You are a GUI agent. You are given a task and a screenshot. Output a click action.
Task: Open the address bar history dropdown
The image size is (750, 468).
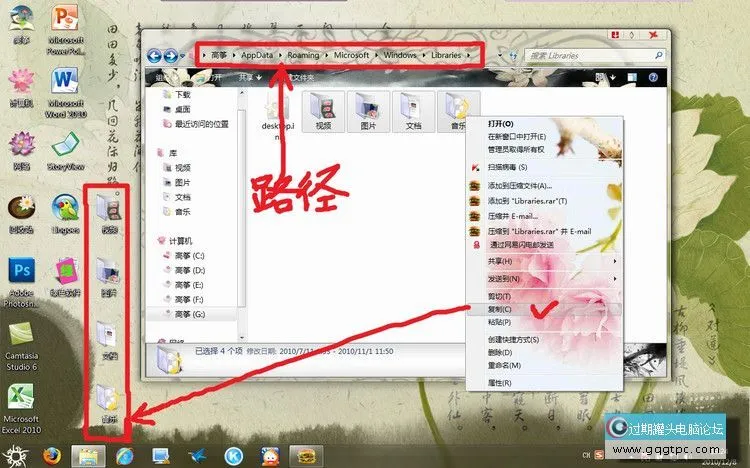pyautogui.click(x=500, y=56)
